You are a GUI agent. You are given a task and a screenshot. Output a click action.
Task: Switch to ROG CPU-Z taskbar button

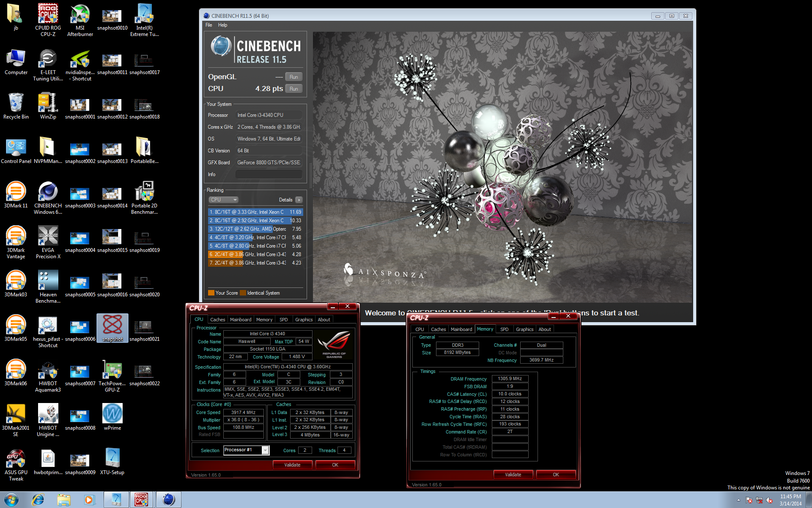[x=142, y=500]
